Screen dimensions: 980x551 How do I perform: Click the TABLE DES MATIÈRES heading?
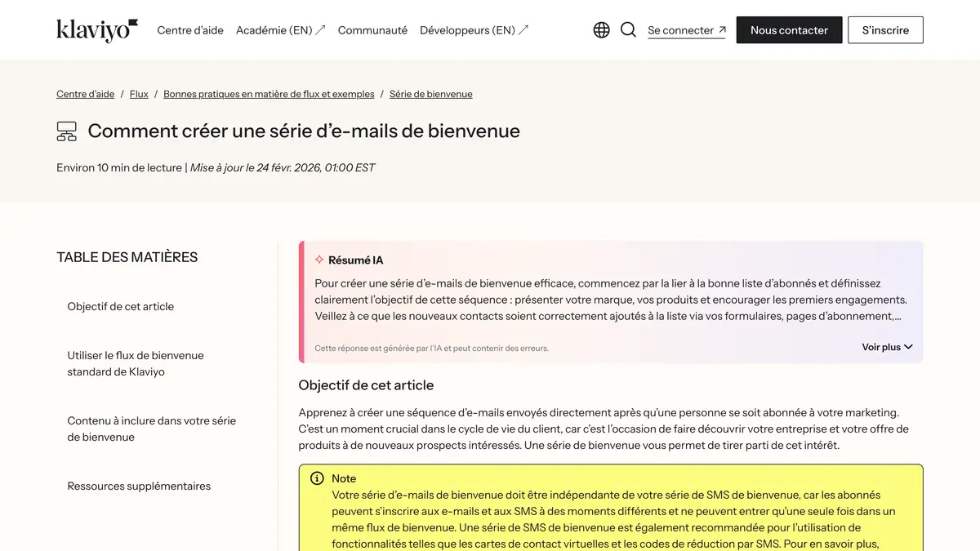tap(127, 257)
